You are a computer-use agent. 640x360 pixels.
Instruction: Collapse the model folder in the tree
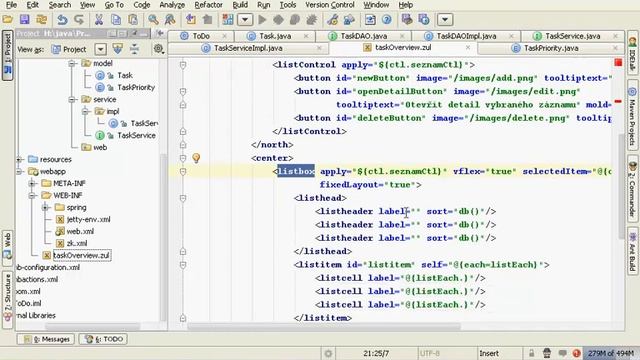tap(72, 64)
